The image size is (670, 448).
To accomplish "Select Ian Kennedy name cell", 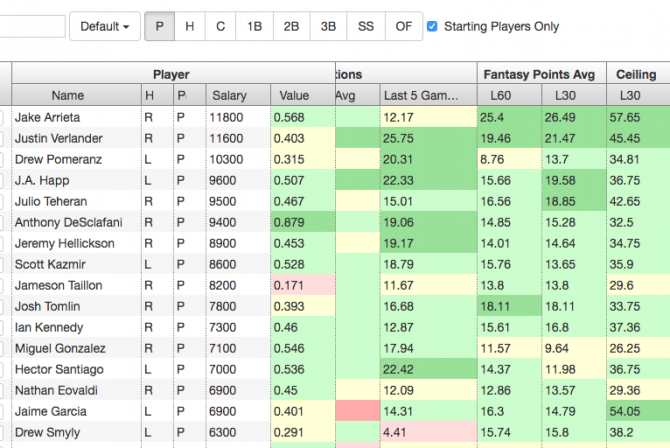I will point(76,327).
